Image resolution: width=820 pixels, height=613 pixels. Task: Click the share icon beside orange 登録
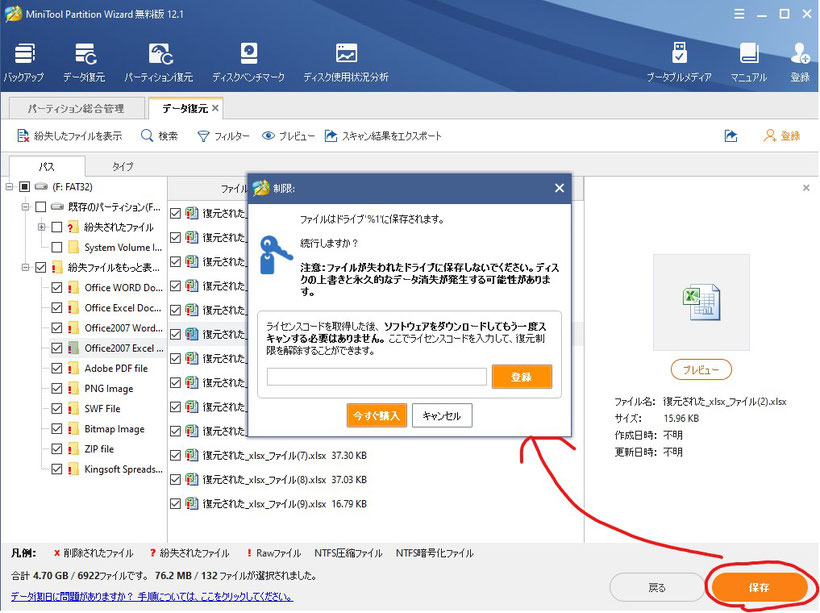(731, 136)
